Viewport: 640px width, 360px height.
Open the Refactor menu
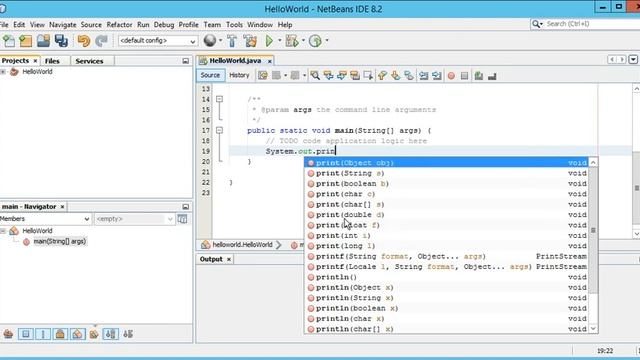[119, 24]
